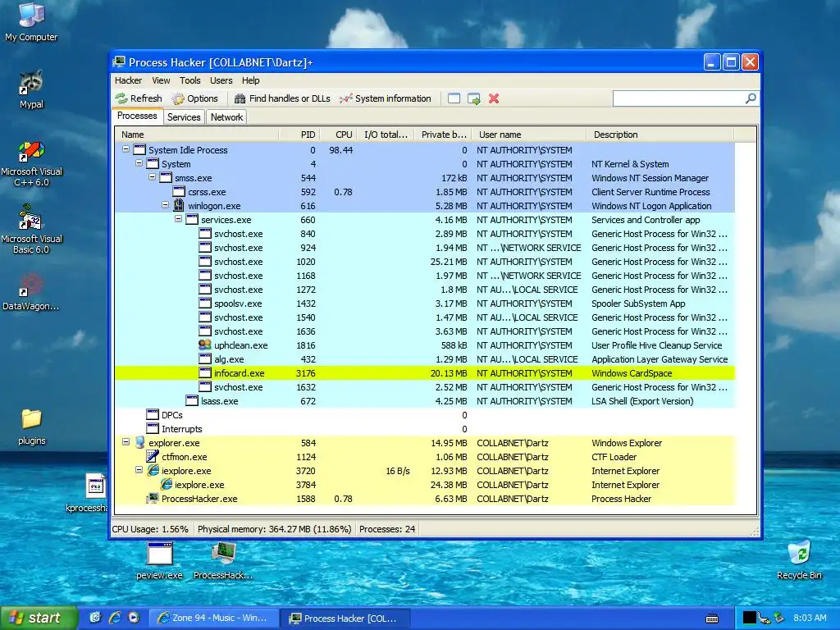Screen dimensions: 840x630
Task: Click the Refresh toolbar button
Action: click(139, 98)
